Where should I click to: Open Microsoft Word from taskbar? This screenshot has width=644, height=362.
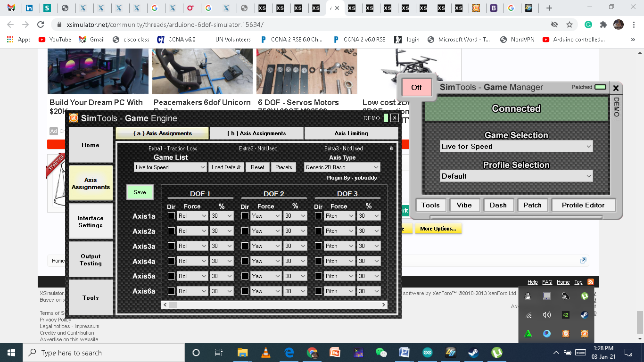click(x=404, y=353)
